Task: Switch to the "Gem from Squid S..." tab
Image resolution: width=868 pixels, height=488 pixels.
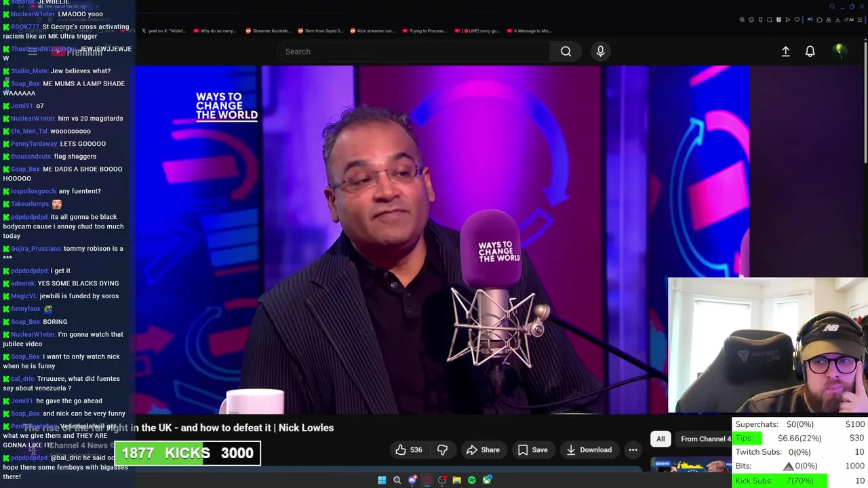Action: pos(321,30)
